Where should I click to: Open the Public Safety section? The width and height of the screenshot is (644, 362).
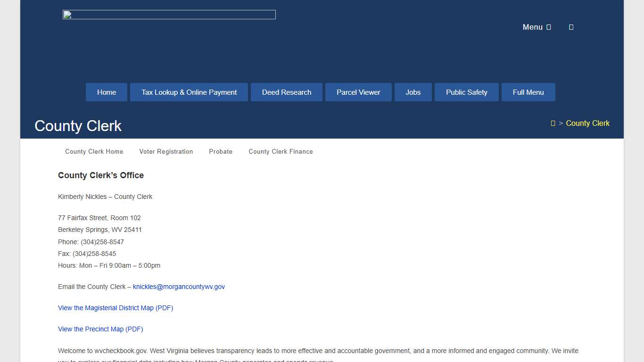(x=466, y=92)
